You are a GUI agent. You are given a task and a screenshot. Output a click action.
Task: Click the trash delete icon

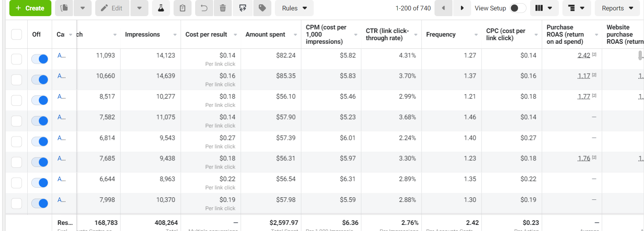pyautogui.click(x=223, y=8)
